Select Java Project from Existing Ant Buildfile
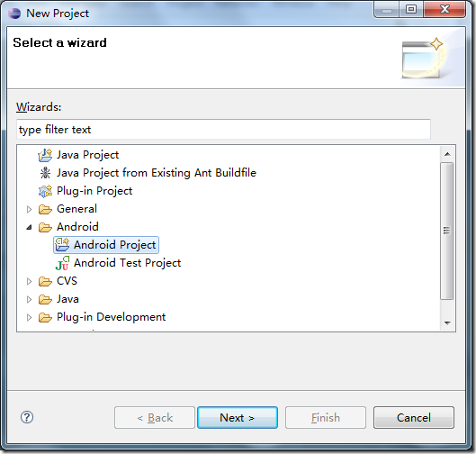The image size is (476, 454). [157, 173]
